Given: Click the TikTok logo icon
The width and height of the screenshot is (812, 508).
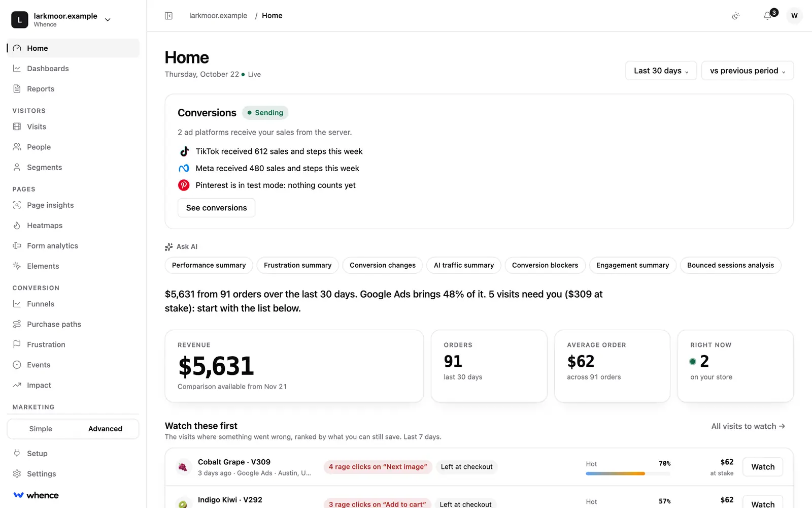Looking at the screenshot, I should click(x=184, y=151).
